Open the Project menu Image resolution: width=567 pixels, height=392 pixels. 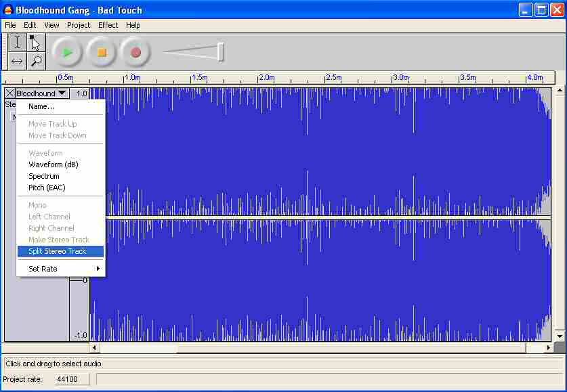[x=79, y=25]
